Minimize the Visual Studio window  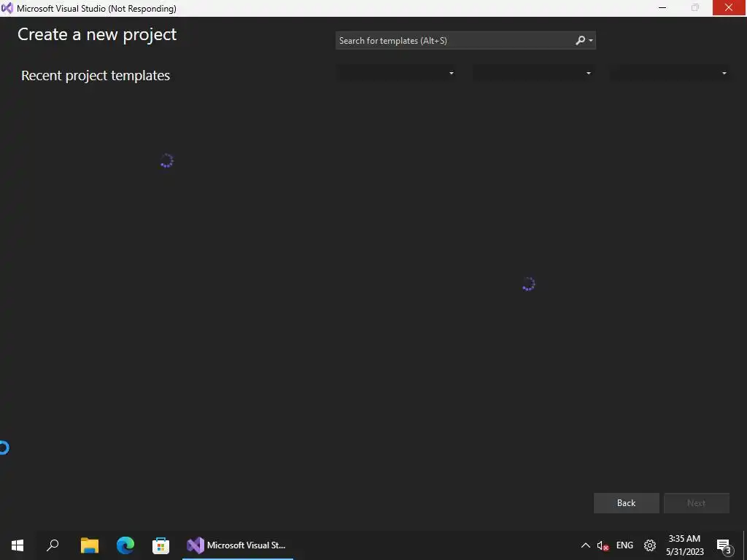pyautogui.click(x=662, y=7)
